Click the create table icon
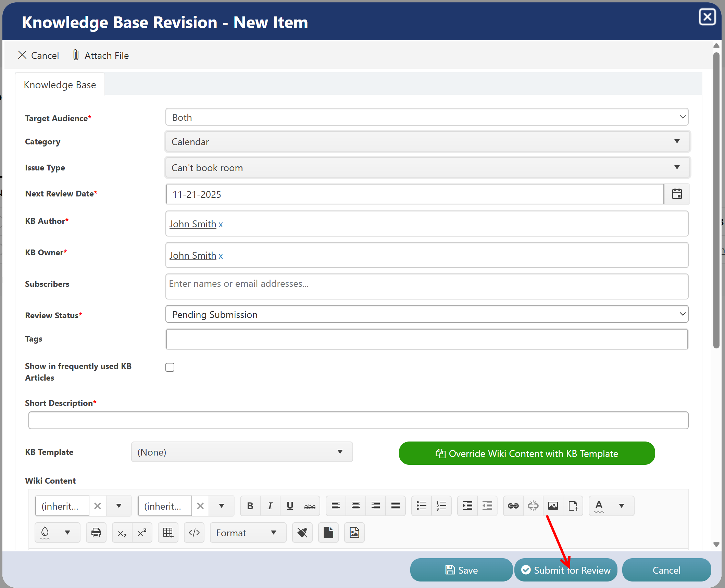Screen dimensions: 725x588 (168, 533)
